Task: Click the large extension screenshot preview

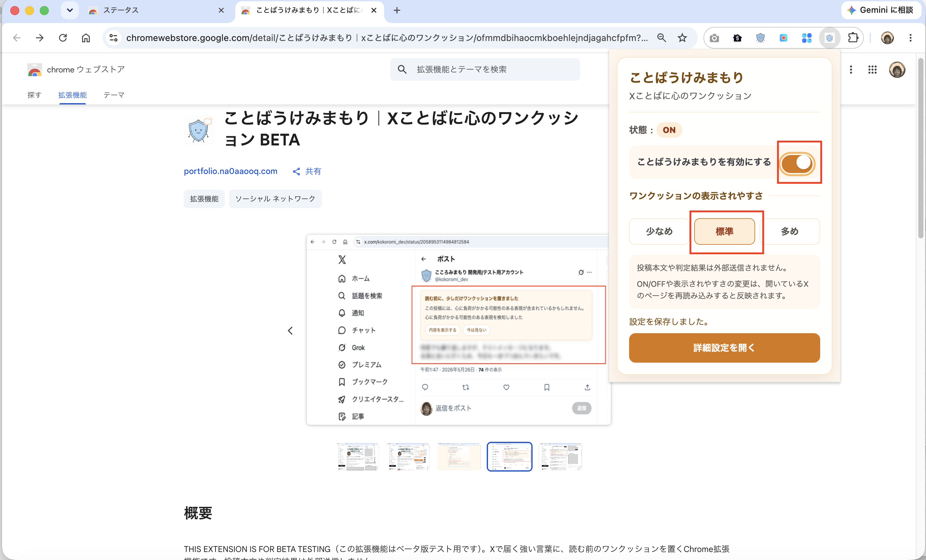Action: 459,330
